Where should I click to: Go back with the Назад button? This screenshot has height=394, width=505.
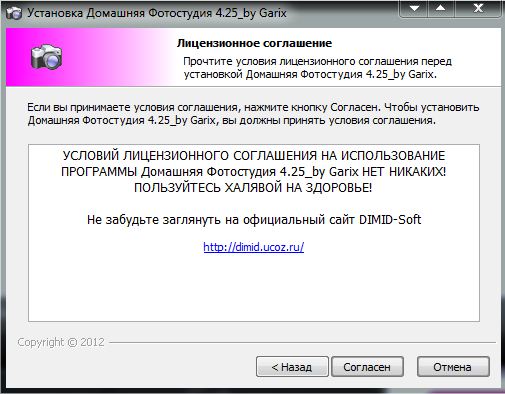(292, 367)
